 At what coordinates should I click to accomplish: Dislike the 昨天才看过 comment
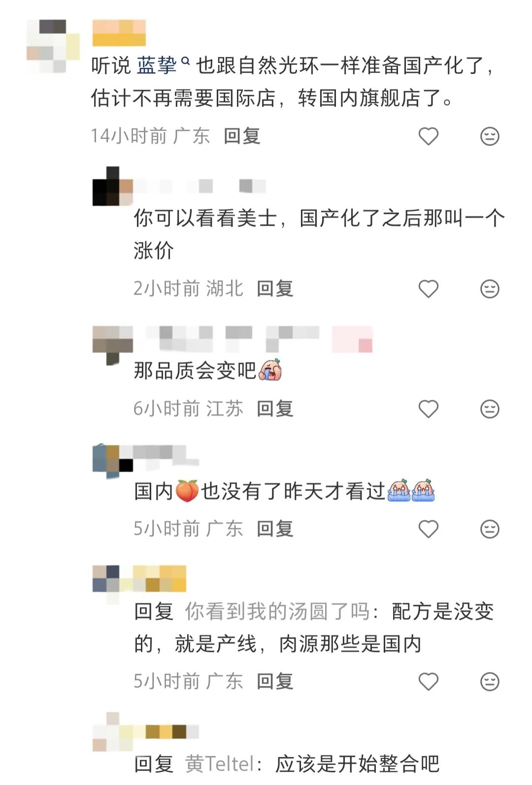coord(490,529)
